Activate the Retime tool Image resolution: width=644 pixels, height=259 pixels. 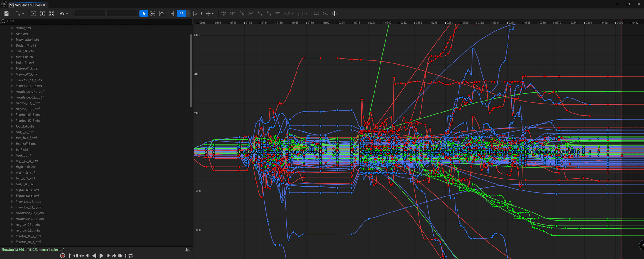[x=162, y=14]
